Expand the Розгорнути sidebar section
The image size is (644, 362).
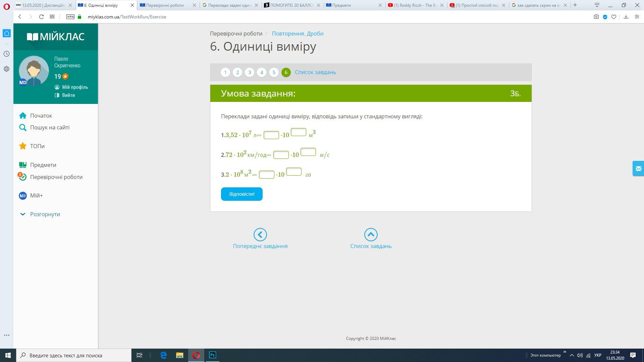[x=45, y=214]
